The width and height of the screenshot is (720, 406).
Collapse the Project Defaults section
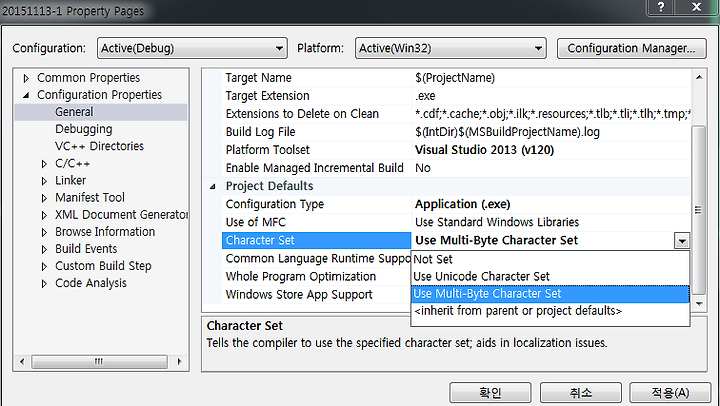click(213, 186)
